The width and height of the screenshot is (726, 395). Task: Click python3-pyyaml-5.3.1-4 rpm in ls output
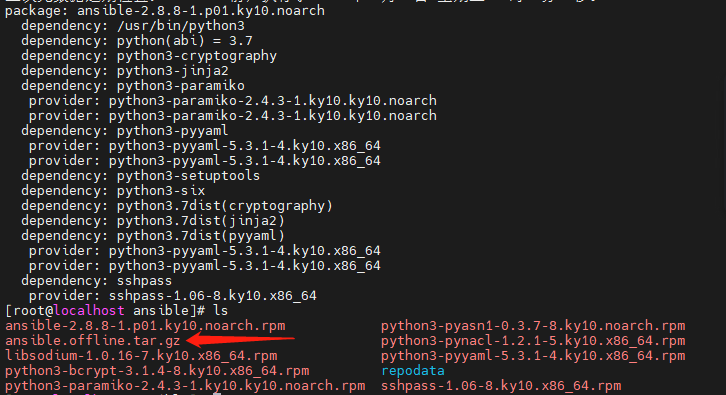click(x=533, y=356)
